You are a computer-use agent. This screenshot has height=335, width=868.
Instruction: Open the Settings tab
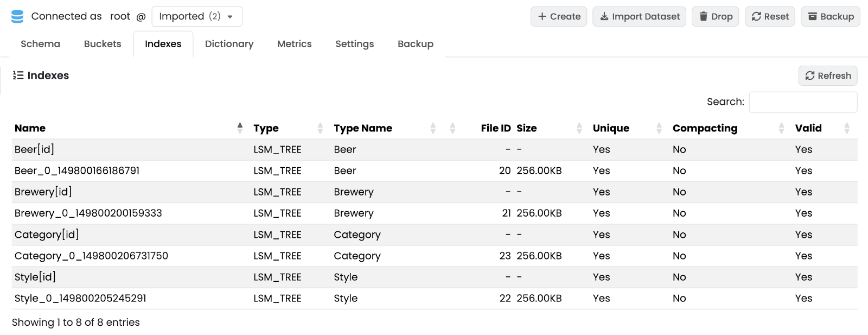pyautogui.click(x=354, y=44)
